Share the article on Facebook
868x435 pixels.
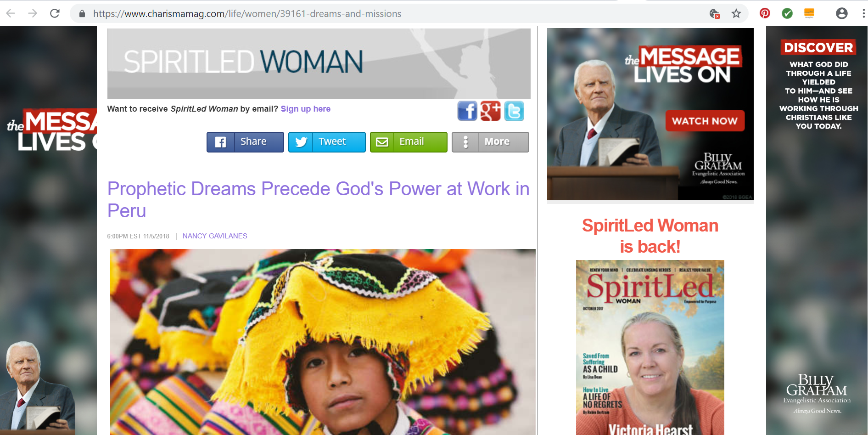coord(245,142)
